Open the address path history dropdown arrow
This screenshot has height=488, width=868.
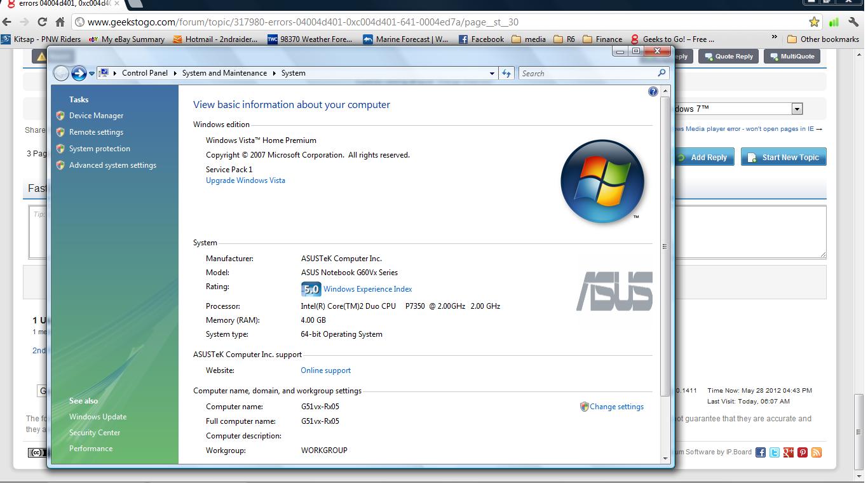tap(492, 73)
